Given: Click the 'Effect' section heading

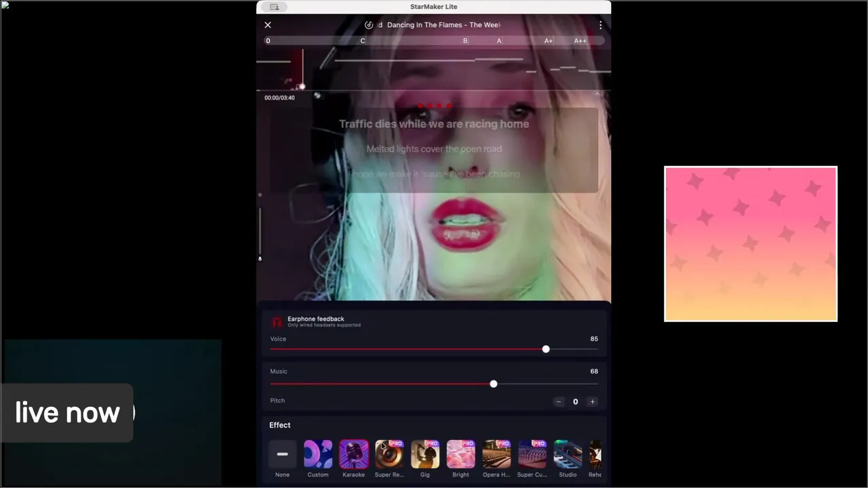Looking at the screenshot, I should pos(279,425).
